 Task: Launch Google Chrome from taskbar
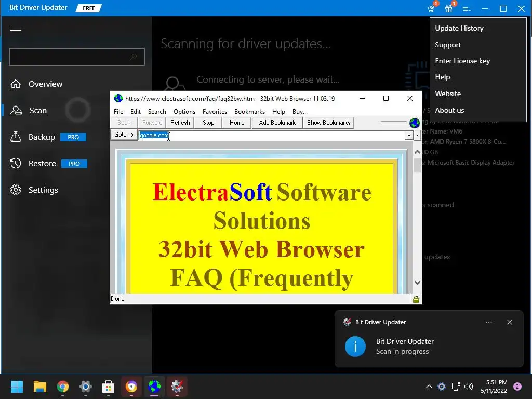(63, 387)
